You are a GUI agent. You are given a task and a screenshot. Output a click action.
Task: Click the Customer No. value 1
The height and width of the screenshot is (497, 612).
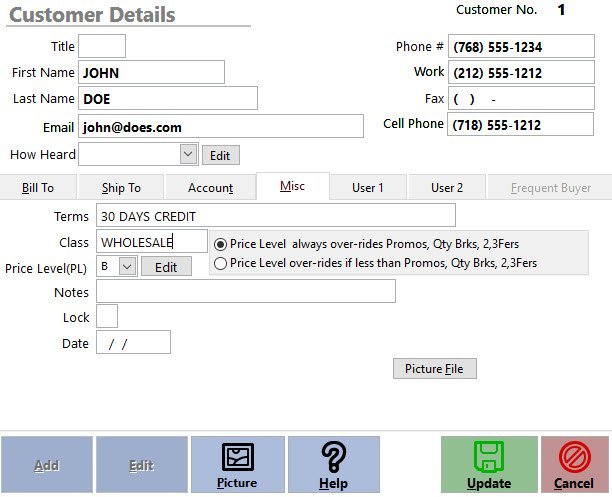[x=561, y=10]
